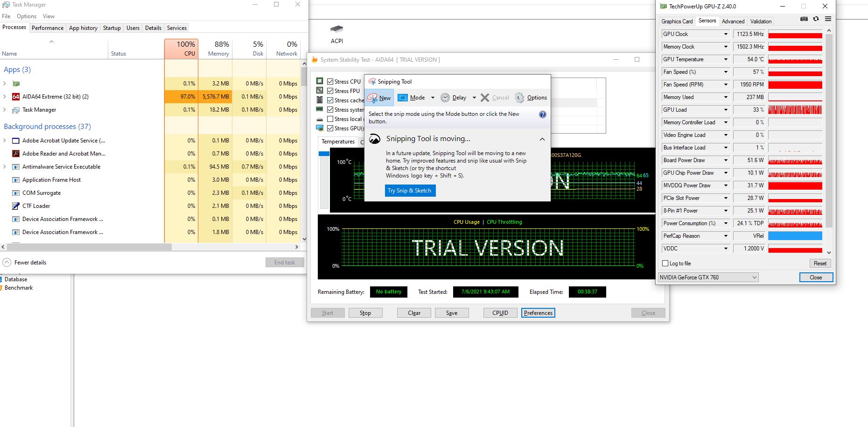This screenshot has height=427, width=868.
Task: Click the Mode snip rectangle icon
Action: click(x=402, y=98)
